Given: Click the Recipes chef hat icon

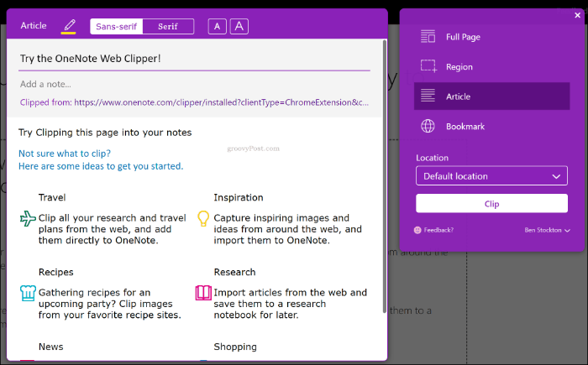Looking at the screenshot, I should click(28, 293).
